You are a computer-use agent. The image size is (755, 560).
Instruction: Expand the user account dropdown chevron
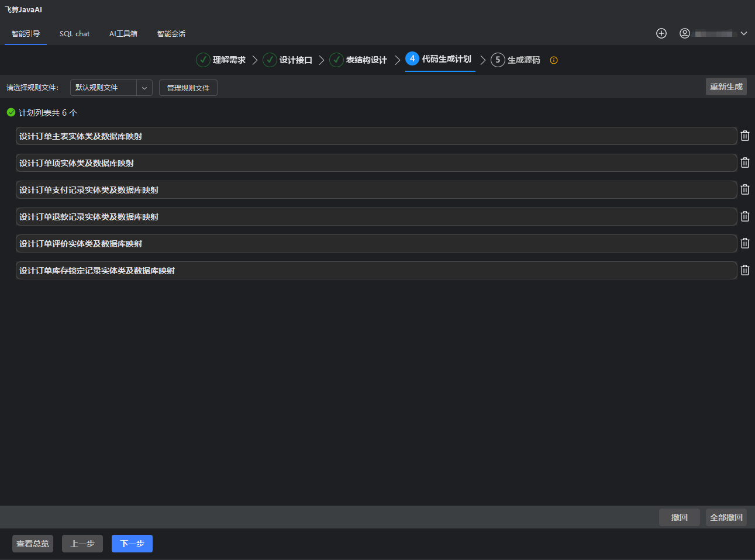[x=744, y=33]
